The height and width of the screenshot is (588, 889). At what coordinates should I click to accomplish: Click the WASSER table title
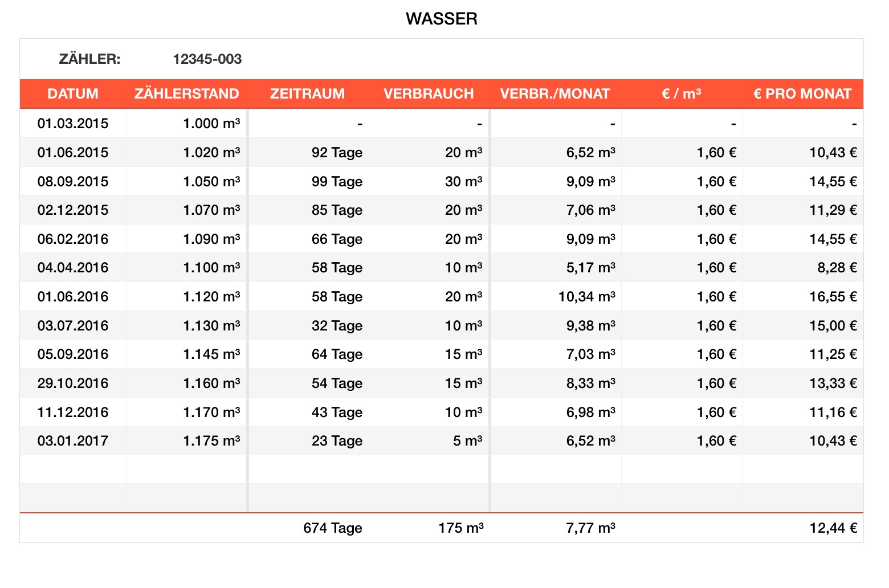click(x=441, y=19)
